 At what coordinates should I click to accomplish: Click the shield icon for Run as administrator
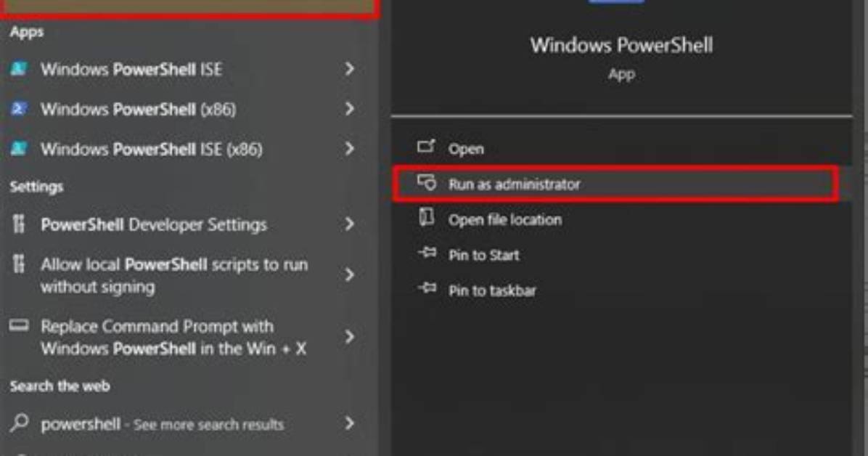tap(426, 183)
